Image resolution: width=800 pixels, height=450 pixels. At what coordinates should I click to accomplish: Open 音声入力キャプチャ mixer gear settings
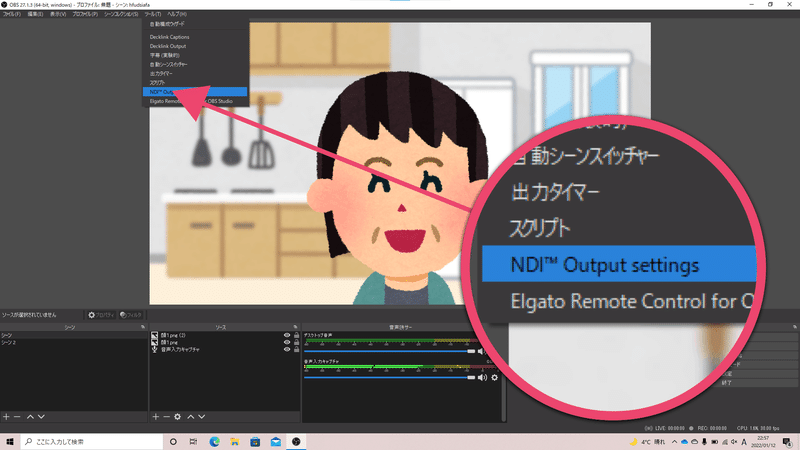[x=494, y=378]
